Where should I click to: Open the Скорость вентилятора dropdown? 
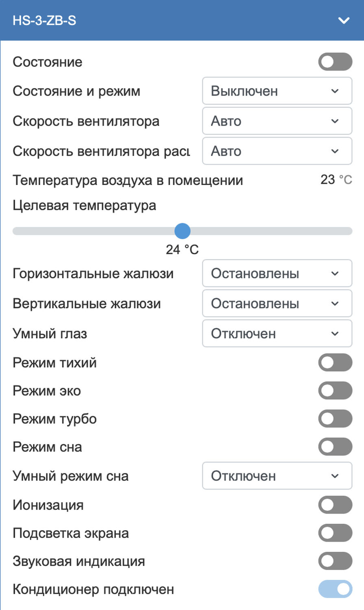tap(277, 121)
